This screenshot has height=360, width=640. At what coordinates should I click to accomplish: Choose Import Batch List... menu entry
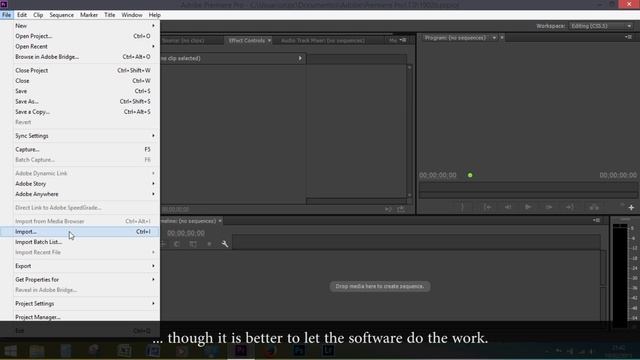pyautogui.click(x=80, y=242)
